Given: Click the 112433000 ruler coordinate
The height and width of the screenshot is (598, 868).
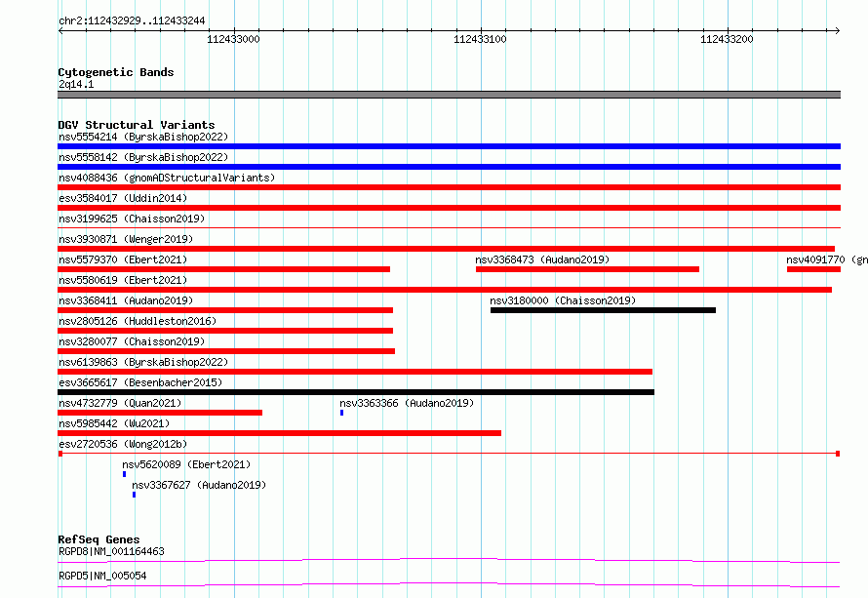Looking at the screenshot, I should (x=233, y=39).
